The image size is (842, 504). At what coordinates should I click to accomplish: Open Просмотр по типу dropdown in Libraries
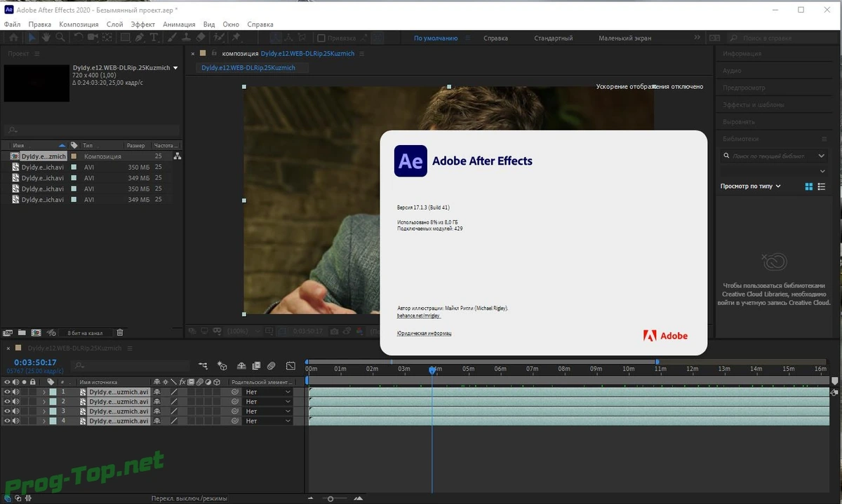751,186
